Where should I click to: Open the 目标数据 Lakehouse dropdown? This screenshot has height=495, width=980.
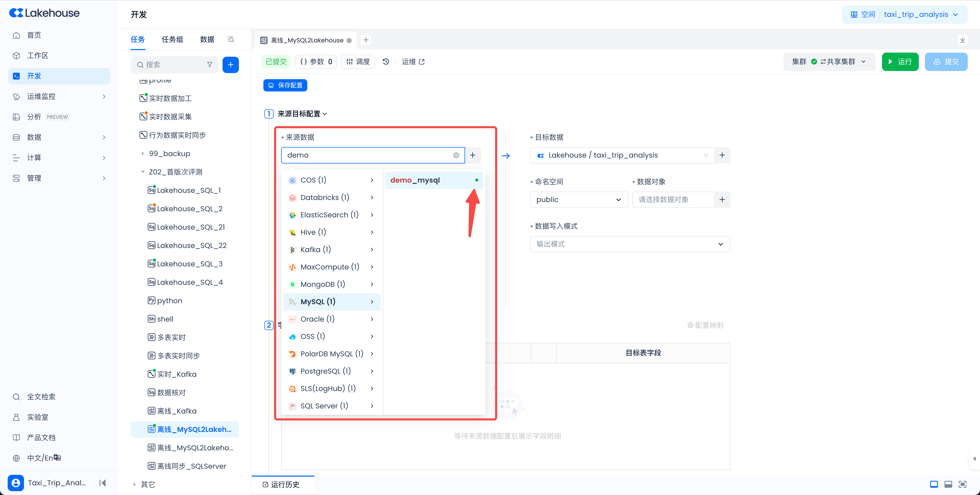pos(622,155)
